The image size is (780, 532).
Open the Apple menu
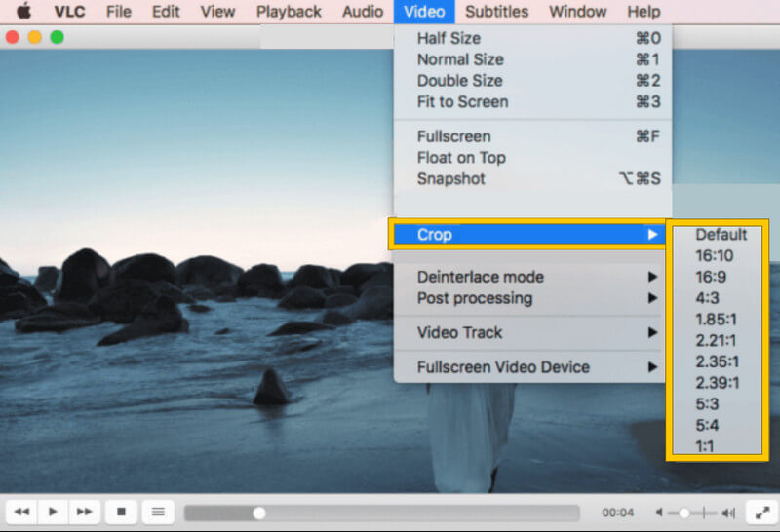(23, 12)
